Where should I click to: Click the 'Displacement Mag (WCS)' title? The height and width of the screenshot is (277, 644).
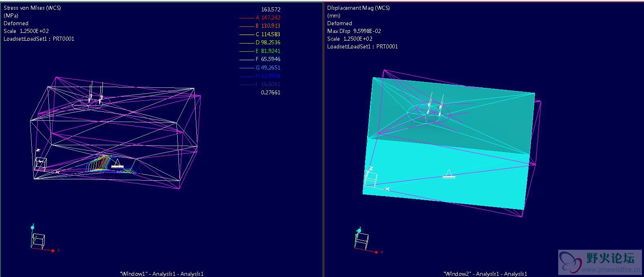point(359,8)
